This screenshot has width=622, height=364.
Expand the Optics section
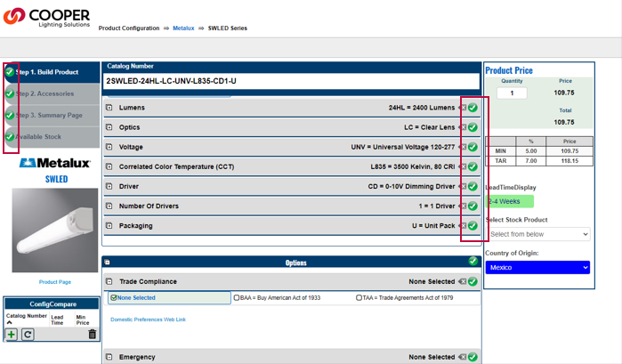pyautogui.click(x=109, y=127)
